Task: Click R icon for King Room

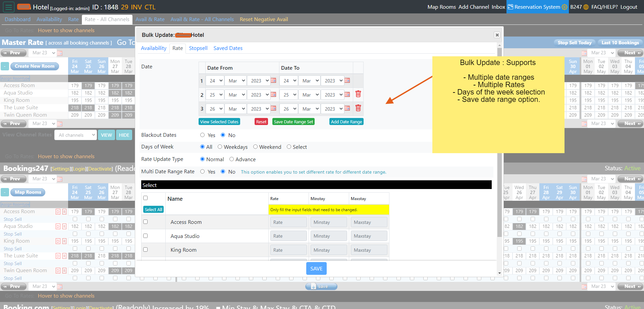Action: (64, 241)
